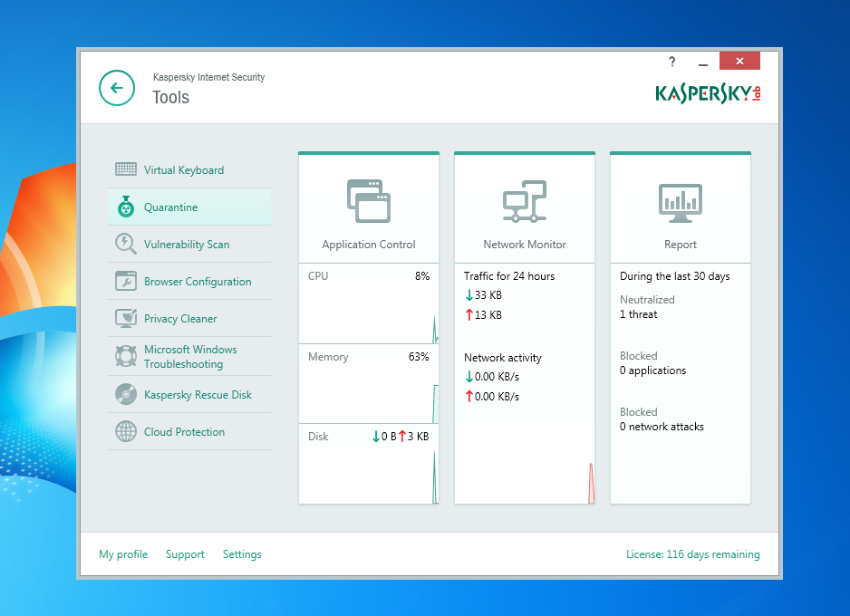Click the Neutralized 1 threat entry
The width and height of the screenshot is (850, 616).
click(647, 307)
